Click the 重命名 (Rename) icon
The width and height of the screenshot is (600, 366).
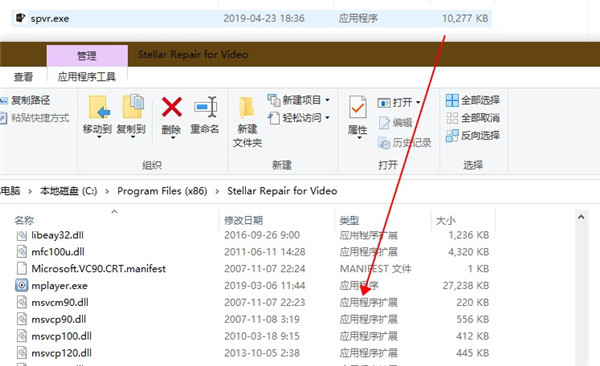point(205,107)
